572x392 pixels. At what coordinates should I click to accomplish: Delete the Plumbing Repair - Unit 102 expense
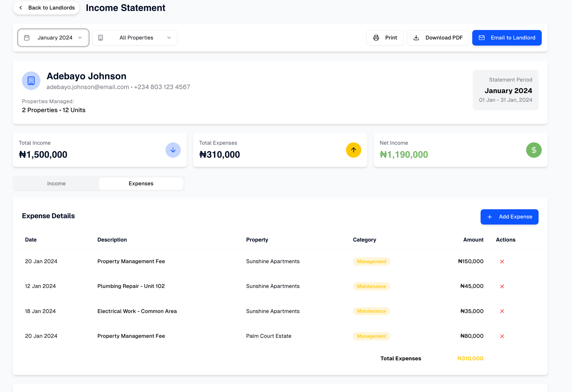tap(502, 286)
